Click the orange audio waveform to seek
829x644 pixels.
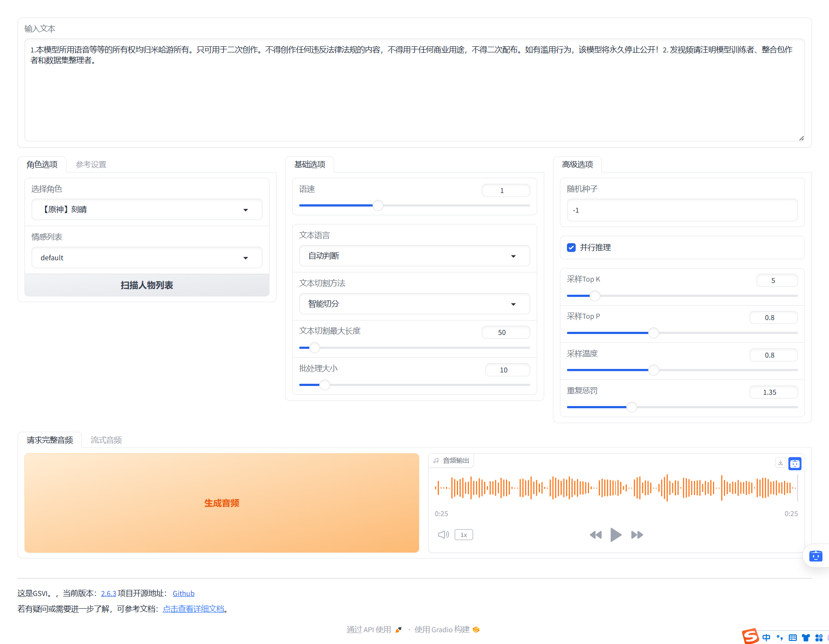point(616,488)
